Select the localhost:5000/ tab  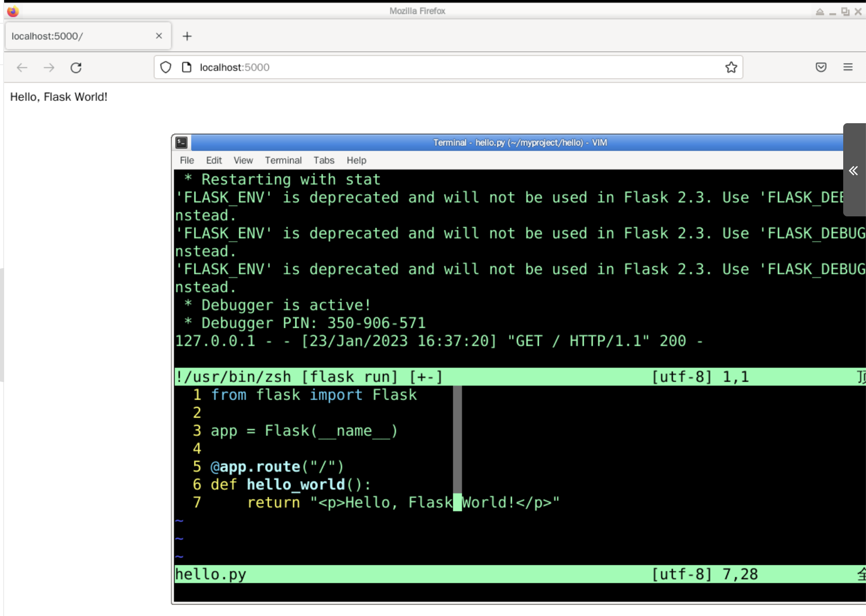[88, 36]
